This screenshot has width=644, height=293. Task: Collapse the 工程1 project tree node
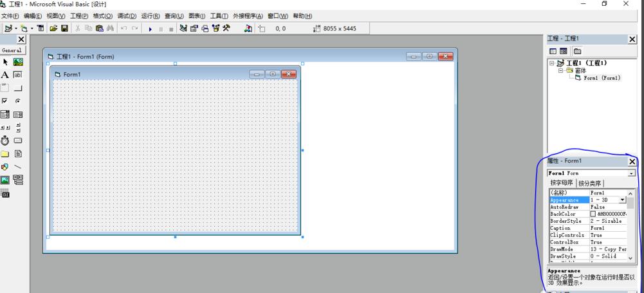pyautogui.click(x=552, y=63)
